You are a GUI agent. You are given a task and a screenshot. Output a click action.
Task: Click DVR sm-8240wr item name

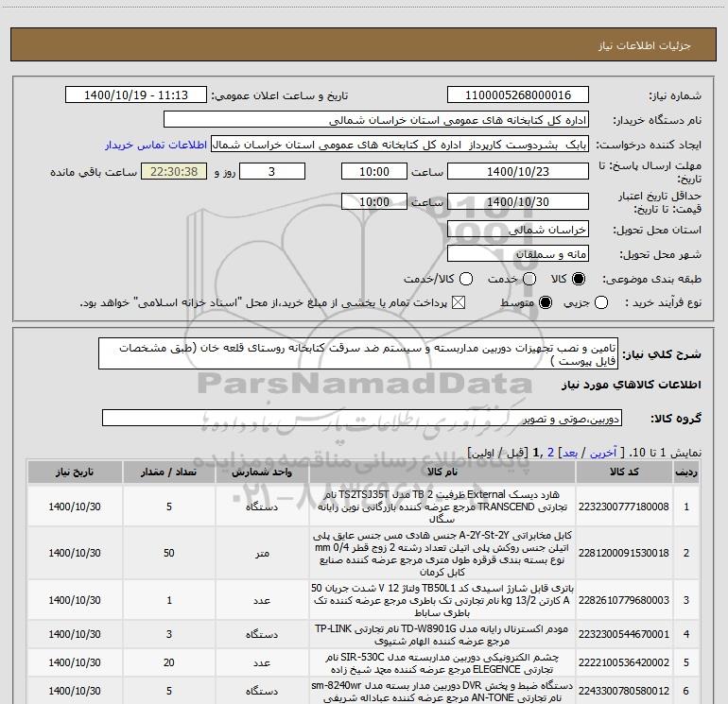coord(442,691)
